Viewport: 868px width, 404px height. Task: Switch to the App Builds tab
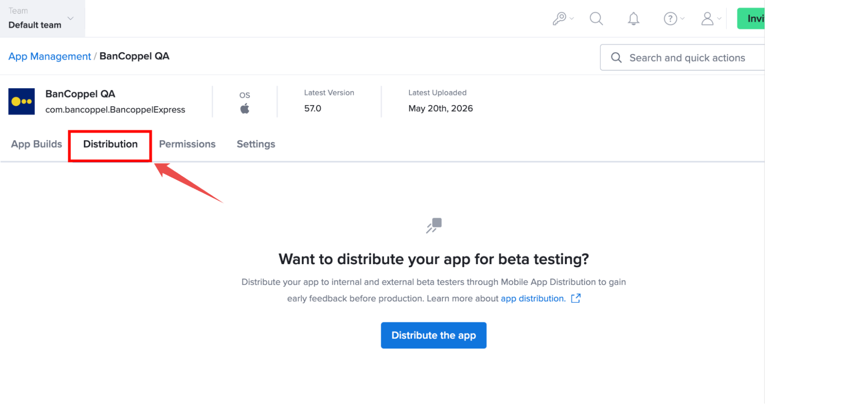pyautogui.click(x=36, y=144)
